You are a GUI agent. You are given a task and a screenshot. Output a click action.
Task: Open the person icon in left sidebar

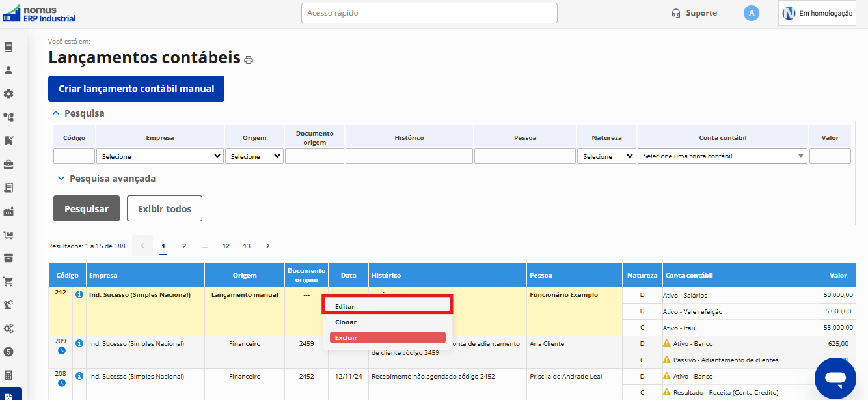(x=8, y=70)
